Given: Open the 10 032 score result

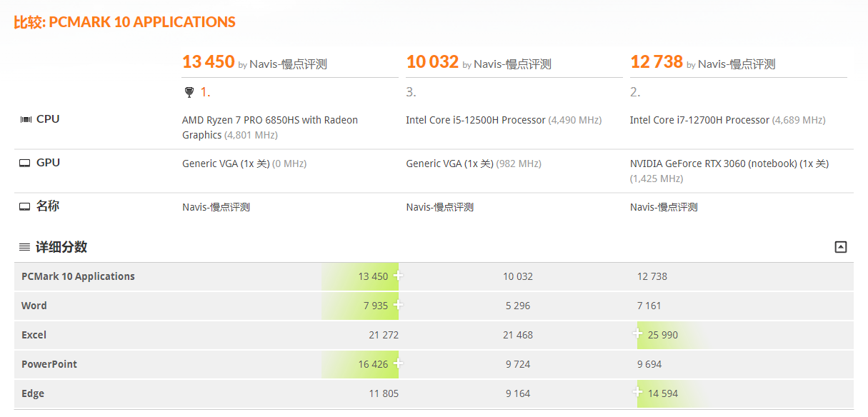Looking at the screenshot, I should pos(432,62).
